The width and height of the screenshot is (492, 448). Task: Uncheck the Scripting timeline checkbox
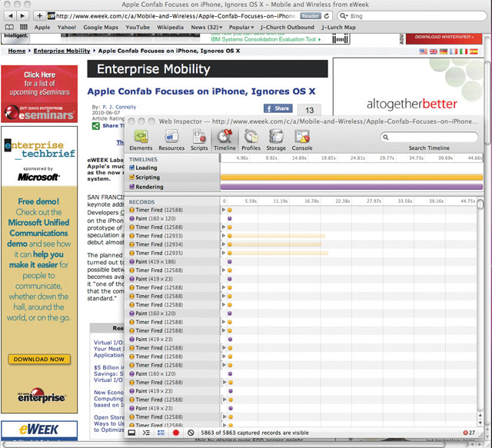132,178
